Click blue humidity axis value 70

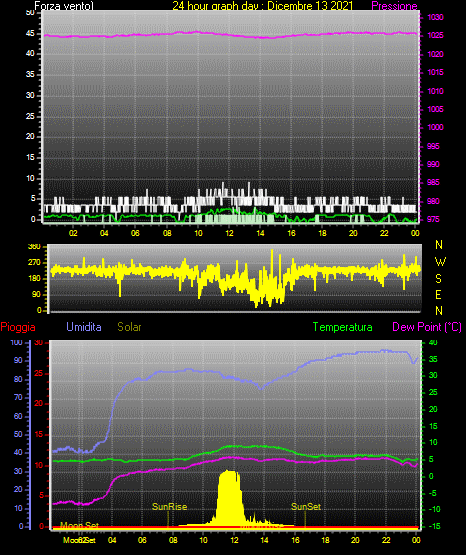[x=18, y=397]
